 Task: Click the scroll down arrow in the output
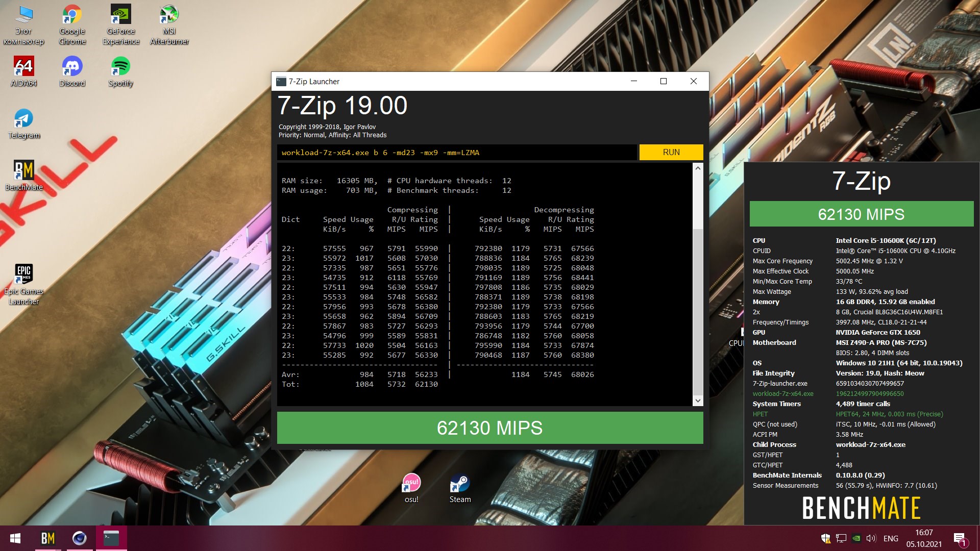coord(698,401)
